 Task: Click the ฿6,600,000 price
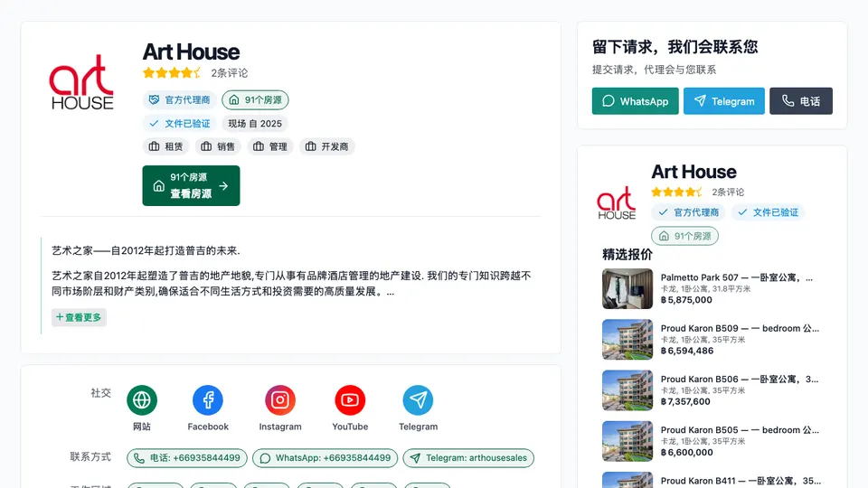click(x=687, y=453)
